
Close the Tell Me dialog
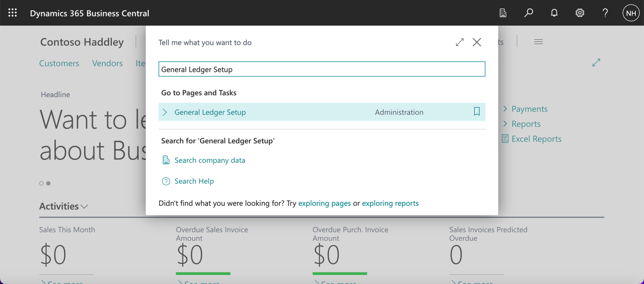[477, 42]
